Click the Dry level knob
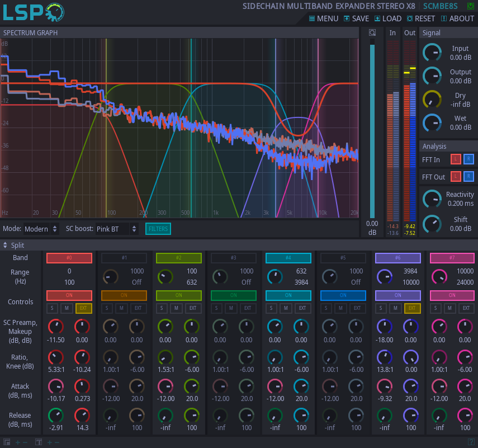Image resolution: width=478 pixels, height=448 pixels. coord(432,100)
